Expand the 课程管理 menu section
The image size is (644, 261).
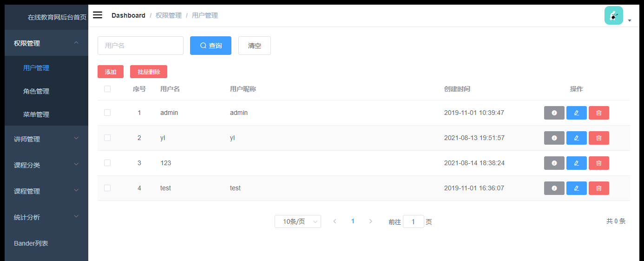pyautogui.click(x=46, y=191)
